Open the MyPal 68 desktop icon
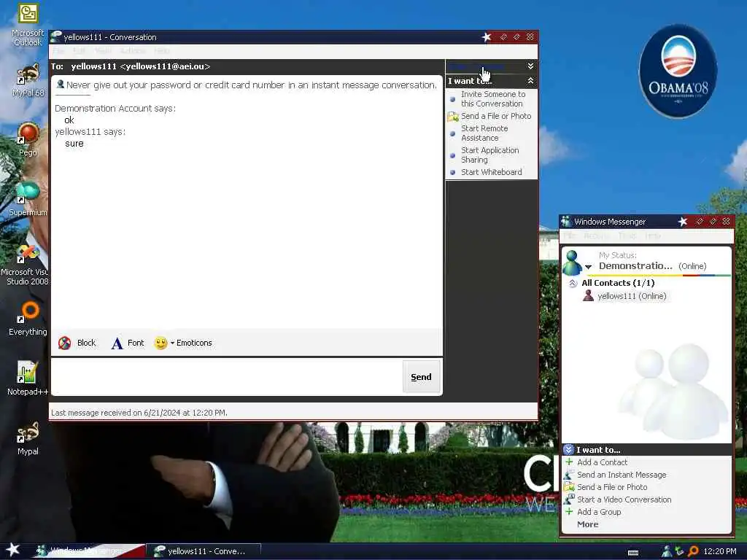747x560 pixels. pos(28,81)
